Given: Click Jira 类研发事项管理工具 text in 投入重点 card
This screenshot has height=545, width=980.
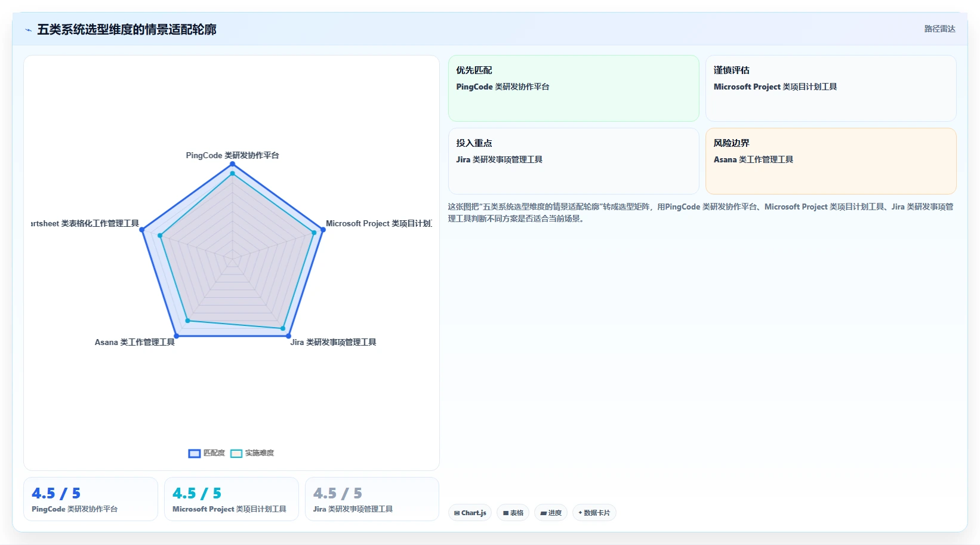Looking at the screenshot, I should (x=499, y=159).
